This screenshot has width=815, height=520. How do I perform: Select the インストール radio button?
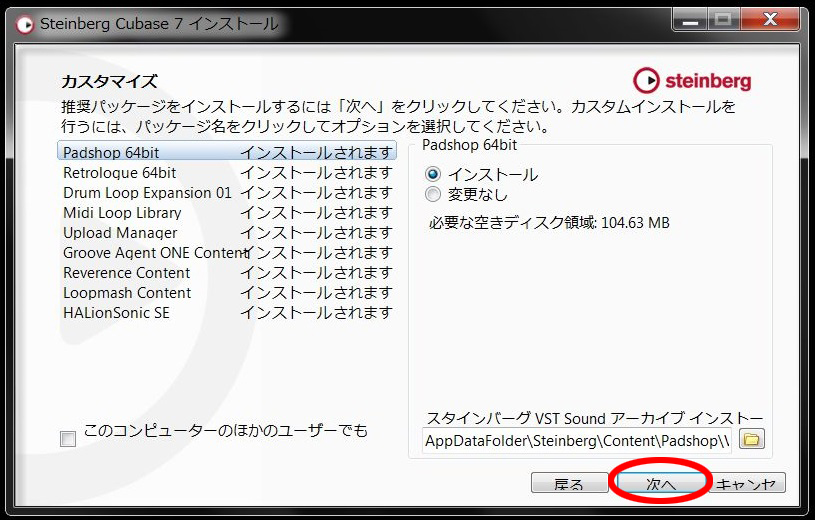tap(432, 174)
